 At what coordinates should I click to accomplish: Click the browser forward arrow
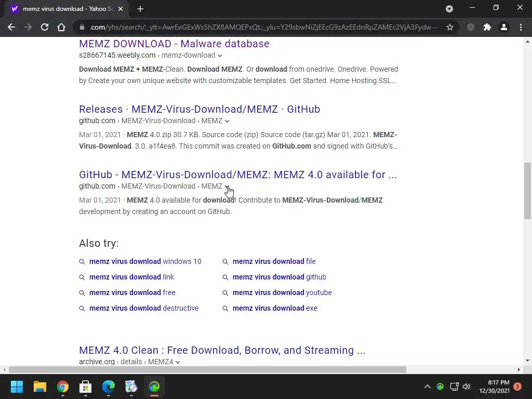tap(28, 27)
